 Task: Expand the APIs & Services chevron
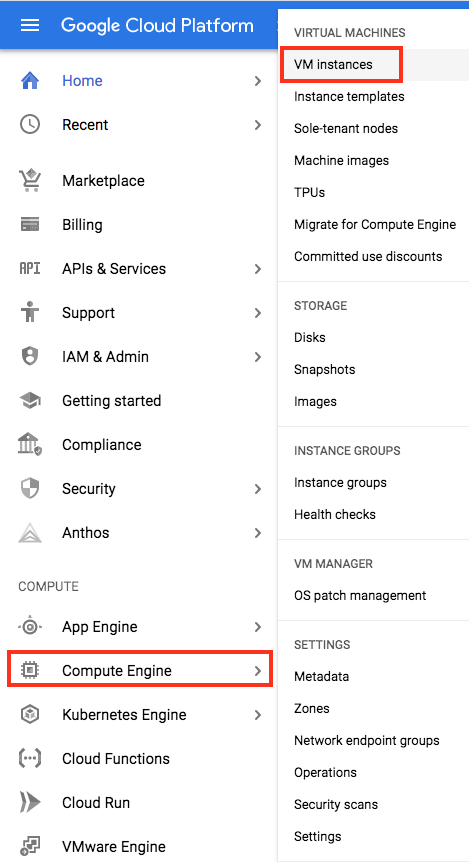click(257, 268)
